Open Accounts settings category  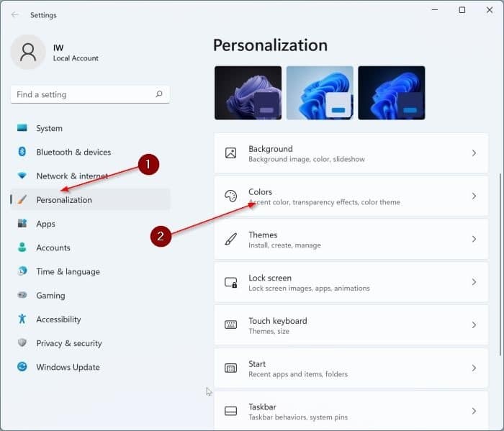pos(90,248)
